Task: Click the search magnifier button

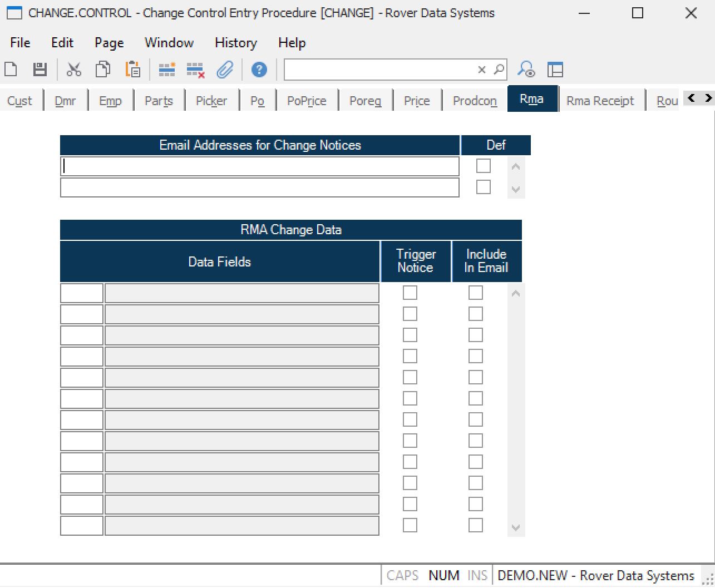Action: (499, 70)
